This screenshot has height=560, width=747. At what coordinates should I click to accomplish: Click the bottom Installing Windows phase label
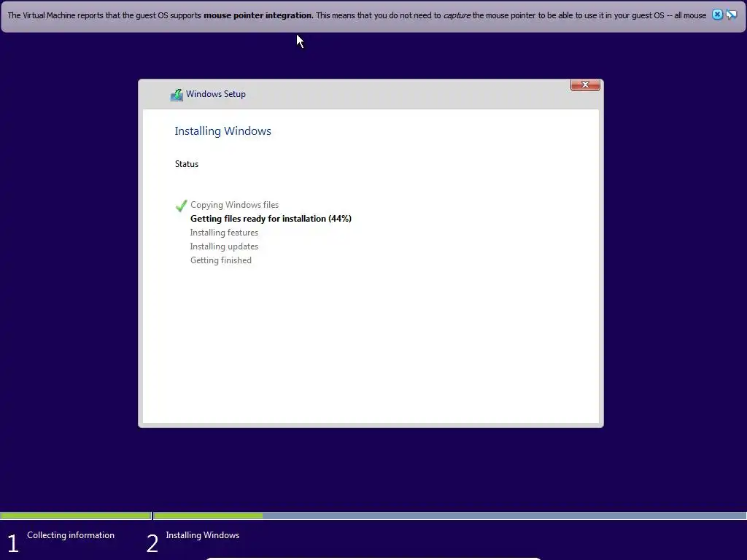203,535
